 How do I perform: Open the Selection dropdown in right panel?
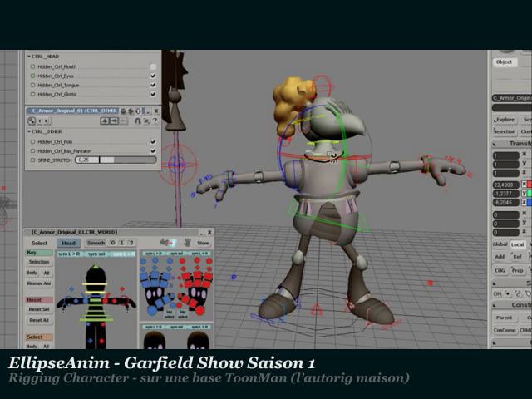click(505, 131)
